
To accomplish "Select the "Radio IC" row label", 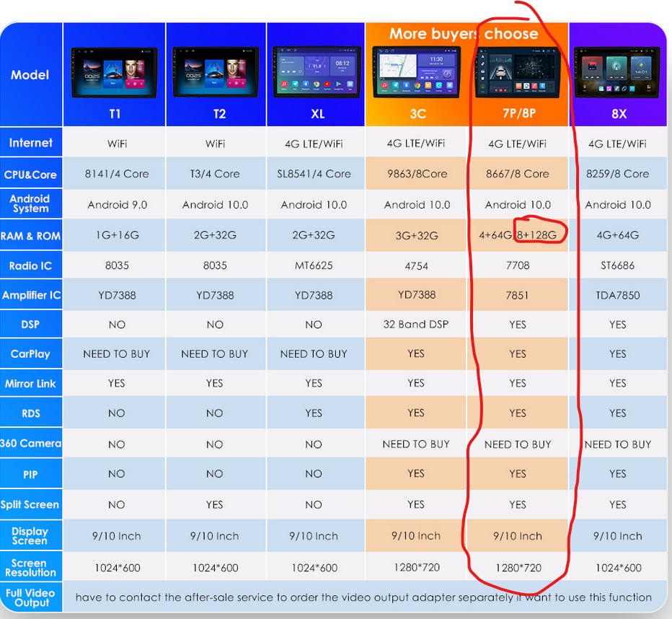I will tap(31, 265).
